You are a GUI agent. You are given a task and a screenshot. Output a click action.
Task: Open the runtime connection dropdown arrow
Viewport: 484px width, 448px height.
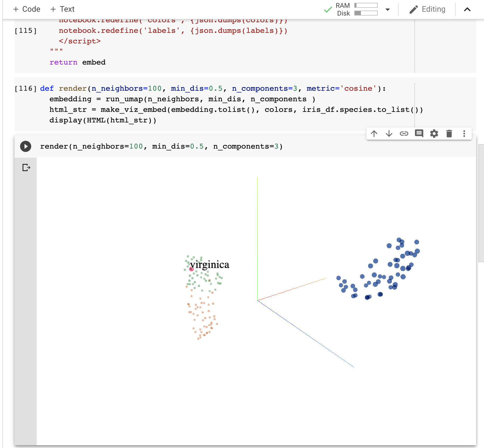click(x=387, y=9)
